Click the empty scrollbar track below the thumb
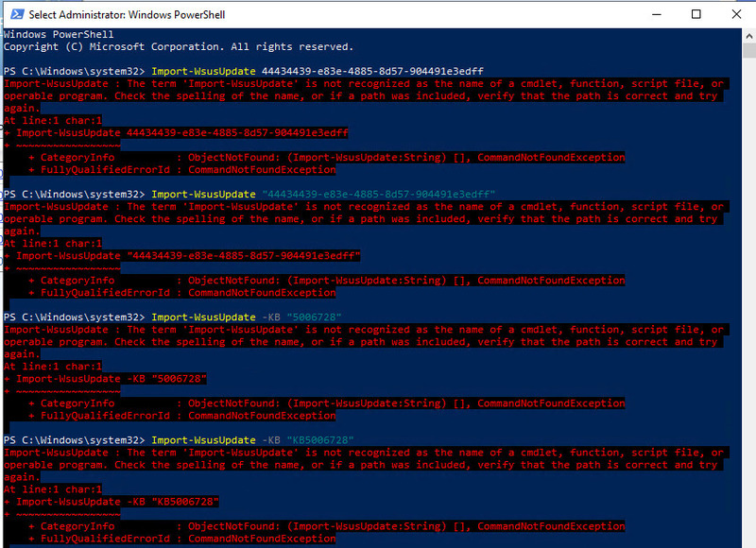Image resolution: width=756 pixels, height=548 pixels. click(x=747, y=283)
